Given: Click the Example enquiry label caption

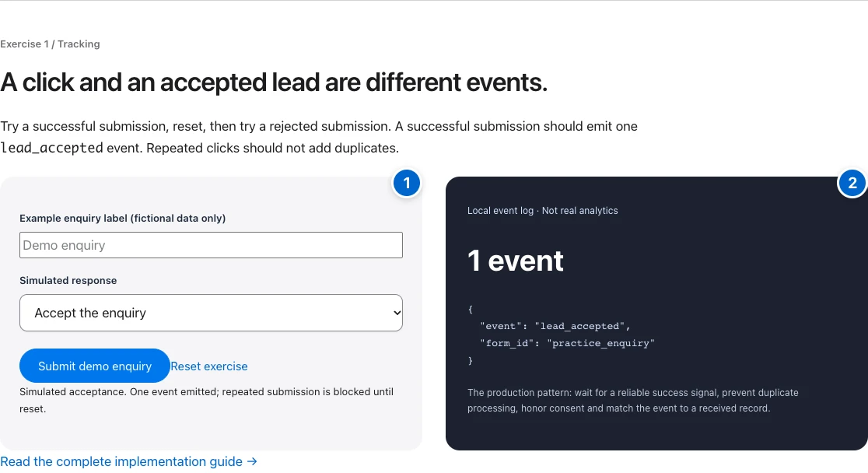Looking at the screenshot, I should (x=122, y=219).
